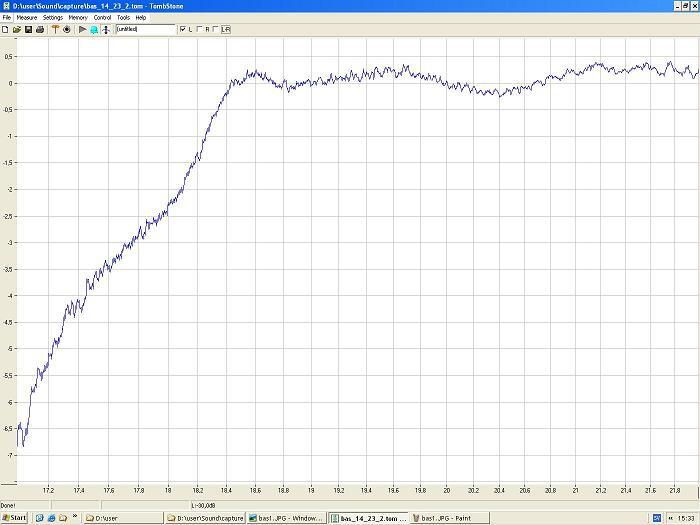Click 'Done!' status bar text
Viewport: 700px width, 525px height.
coord(8,505)
